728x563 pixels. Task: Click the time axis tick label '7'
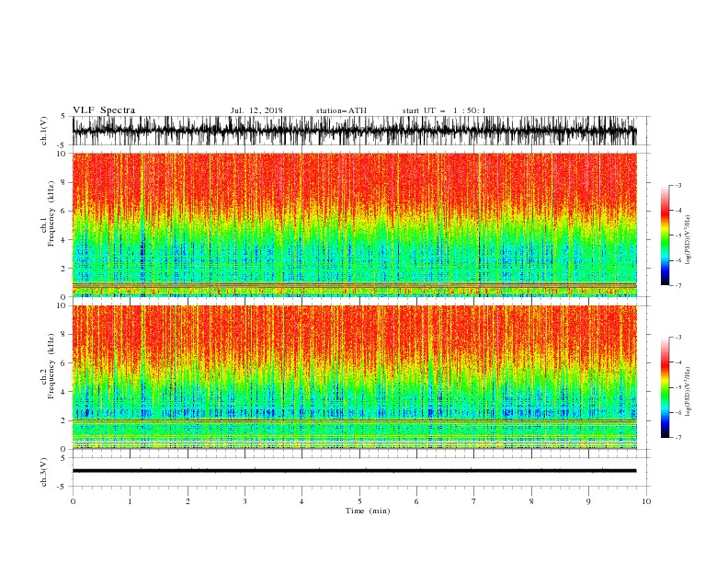[474, 501]
